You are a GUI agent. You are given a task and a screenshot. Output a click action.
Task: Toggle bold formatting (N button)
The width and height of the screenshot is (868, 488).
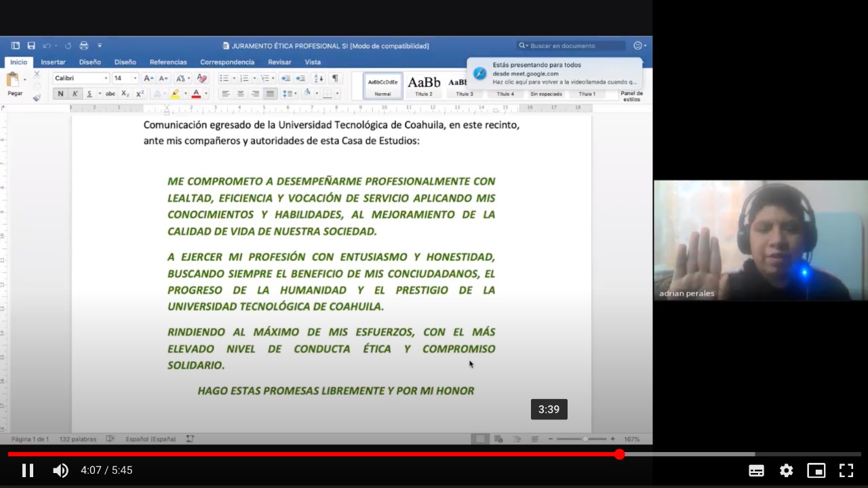pos(60,94)
